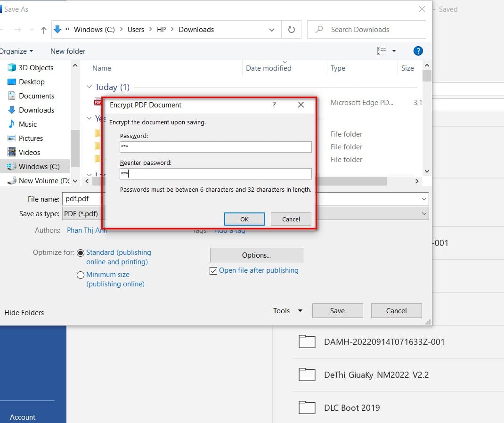Open the Tools dropdown menu
The image size is (504, 423).
tap(288, 311)
